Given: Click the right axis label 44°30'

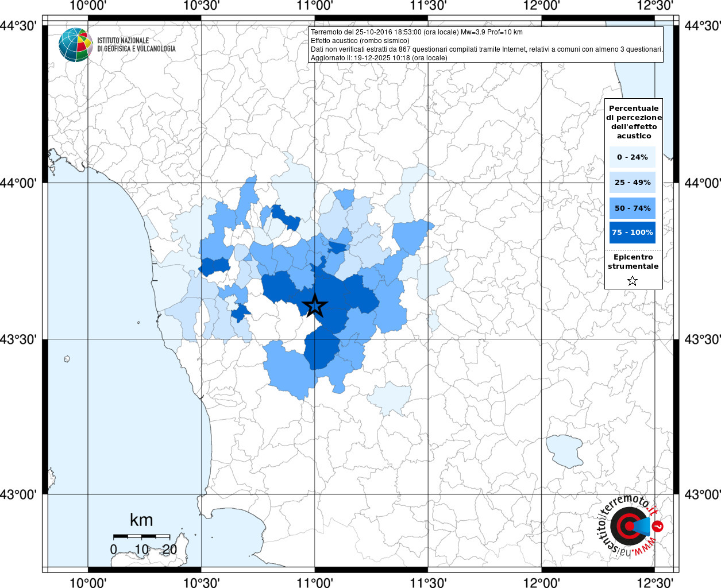Looking at the screenshot, I should coord(703,26).
